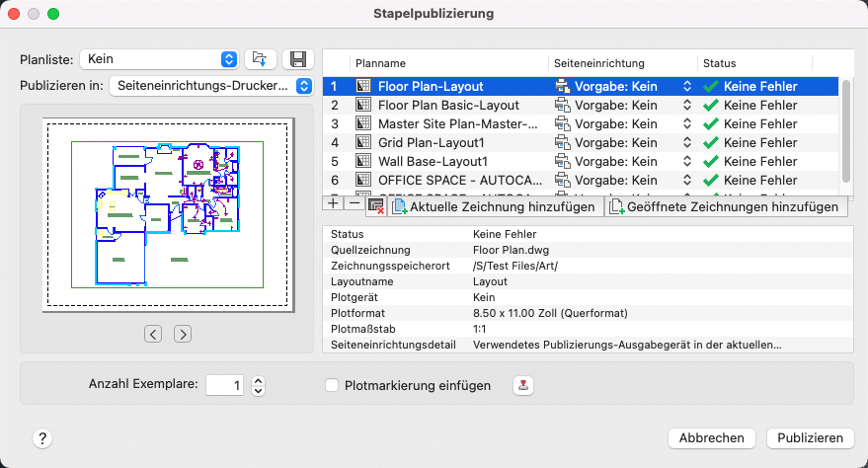Open page setup dropdown for Floor Plan-Layout
This screenshot has width=868, height=468.
[687, 86]
